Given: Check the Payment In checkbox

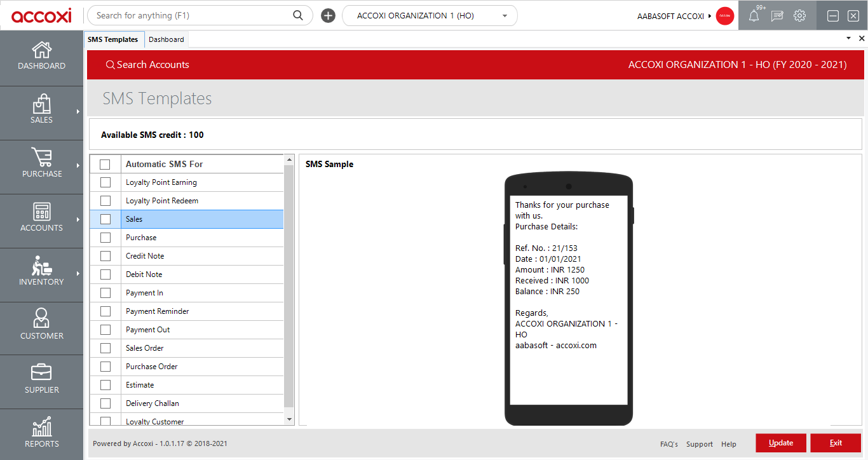Looking at the screenshot, I should coord(105,293).
